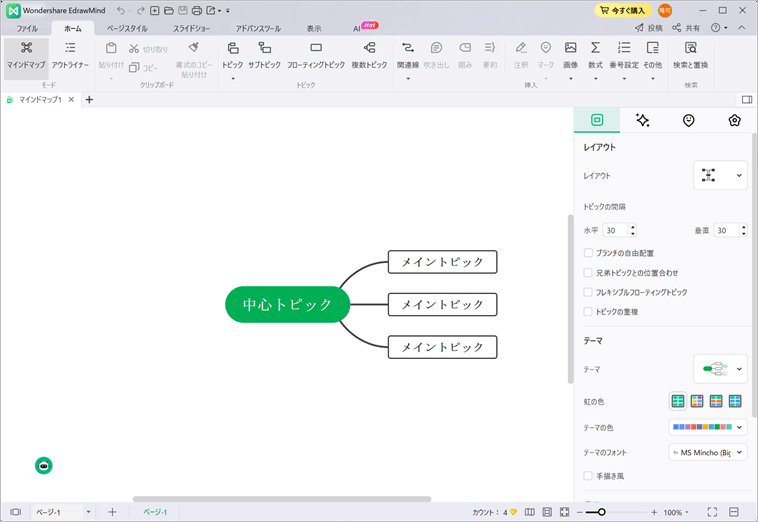Click the 今すぐ購入 purchase button
758x522 pixels.
(623, 10)
